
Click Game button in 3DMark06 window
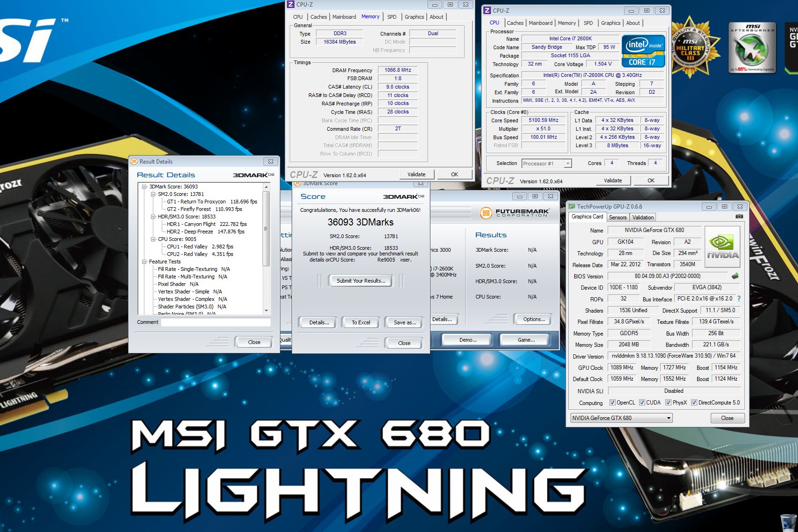[x=526, y=340]
